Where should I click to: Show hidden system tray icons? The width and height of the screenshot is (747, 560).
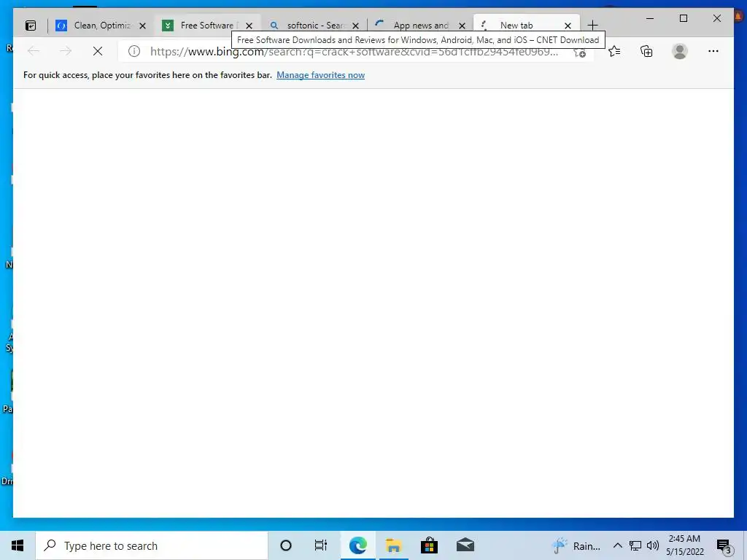(617, 545)
